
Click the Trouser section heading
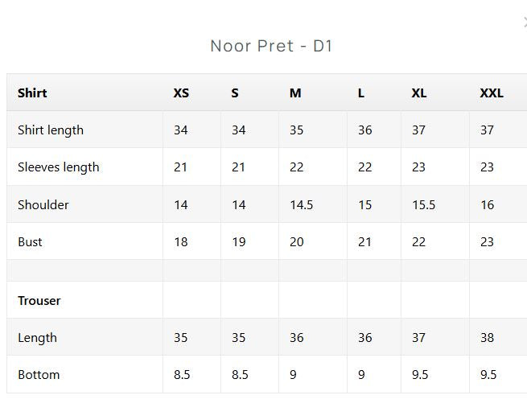click(39, 301)
